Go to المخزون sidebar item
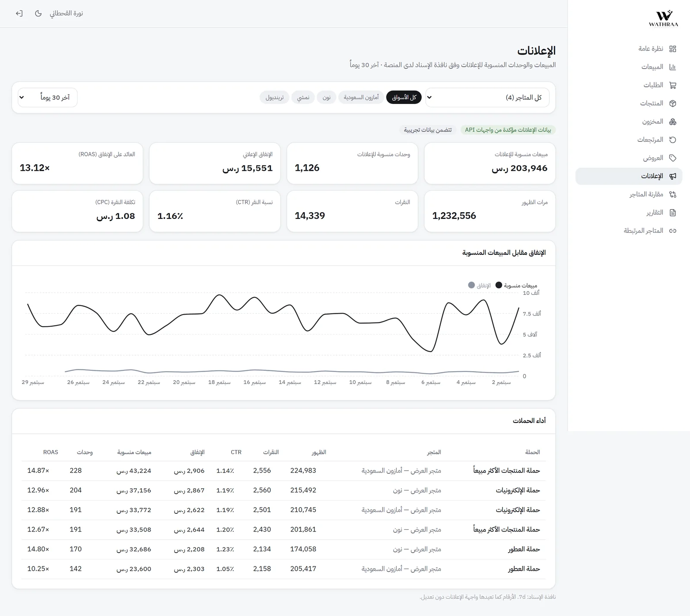The image size is (690, 616). 629,122
